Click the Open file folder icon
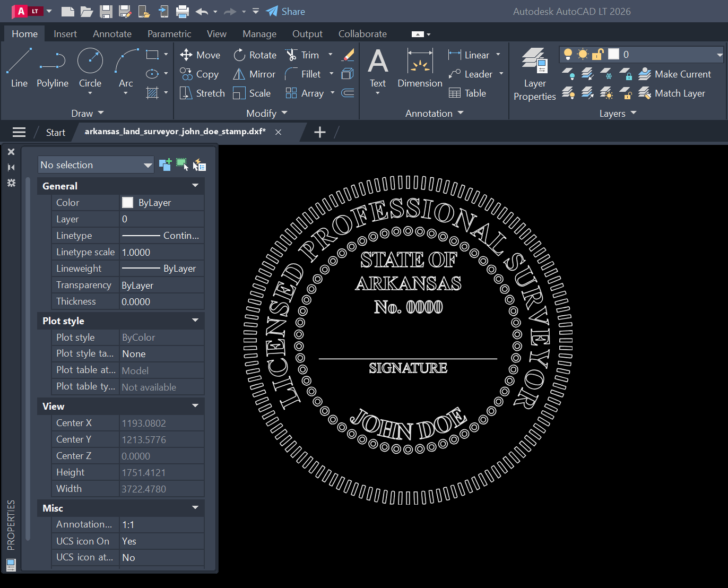The width and height of the screenshot is (728, 588). [x=86, y=11]
